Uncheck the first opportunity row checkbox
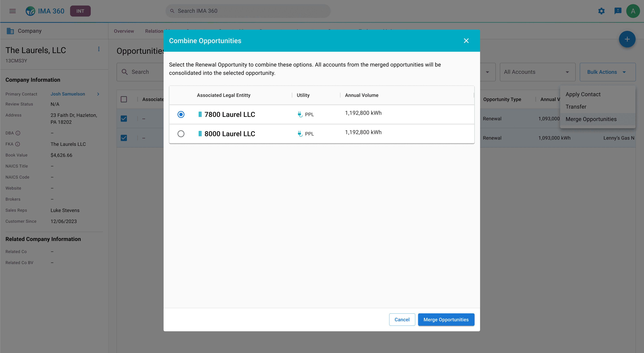The height and width of the screenshot is (353, 644). (x=124, y=119)
